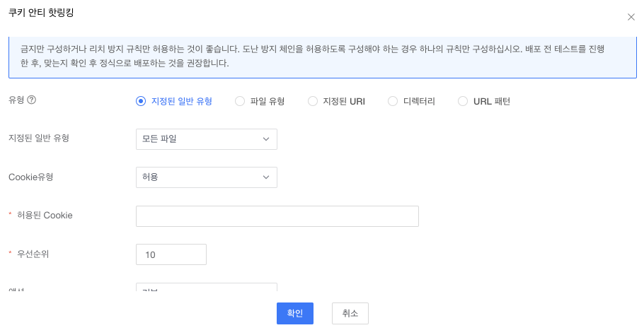The width and height of the screenshot is (644, 335).
Task: Choose the 지정된 URI radio option
Action: 313,101
